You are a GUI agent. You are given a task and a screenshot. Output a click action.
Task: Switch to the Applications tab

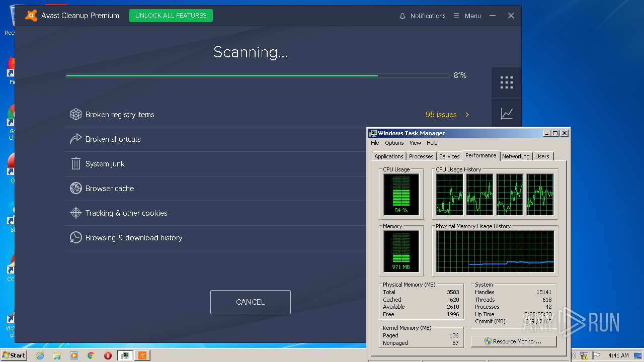coord(389,156)
